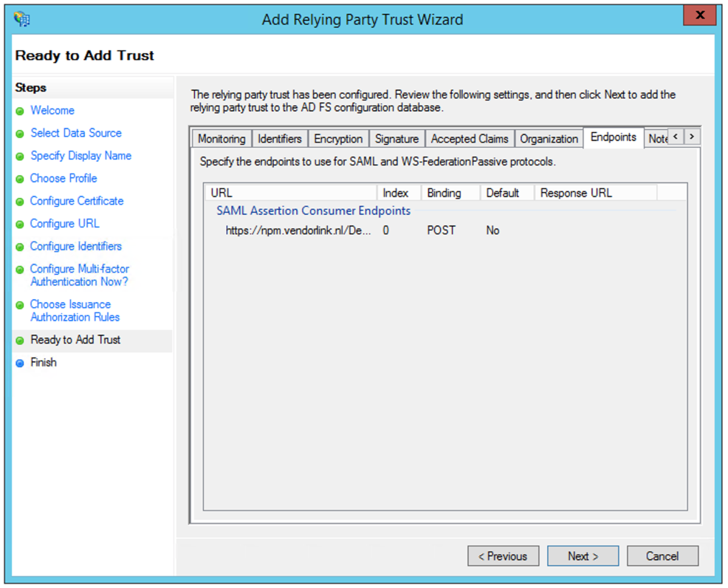Go to the Welcome step
The width and height of the screenshot is (728, 588).
52,111
